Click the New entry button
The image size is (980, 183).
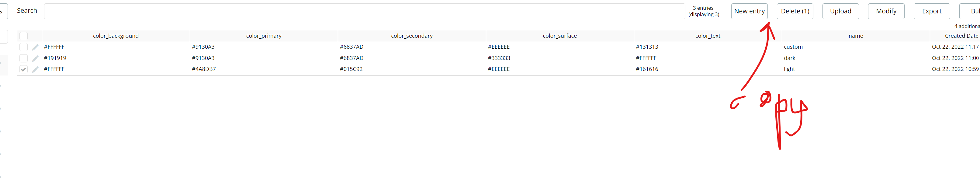tap(749, 12)
